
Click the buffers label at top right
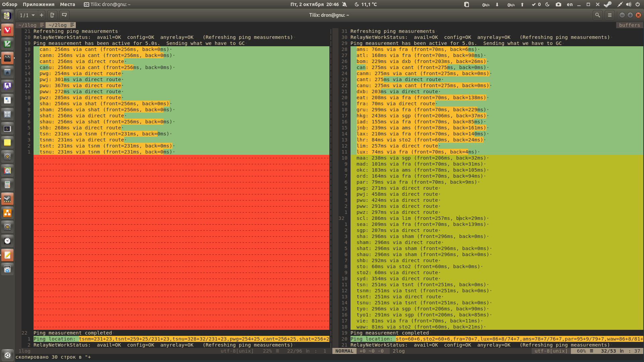click(629, 25)
